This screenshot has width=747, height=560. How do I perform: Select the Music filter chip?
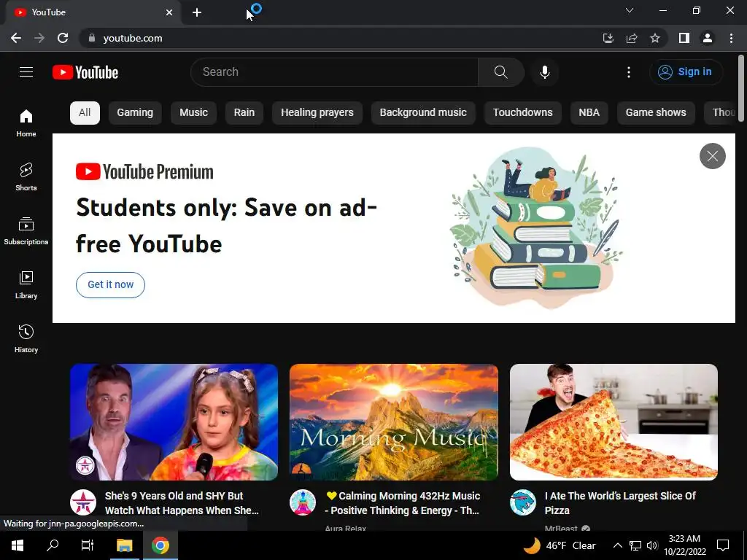click(x=193, y=113)
